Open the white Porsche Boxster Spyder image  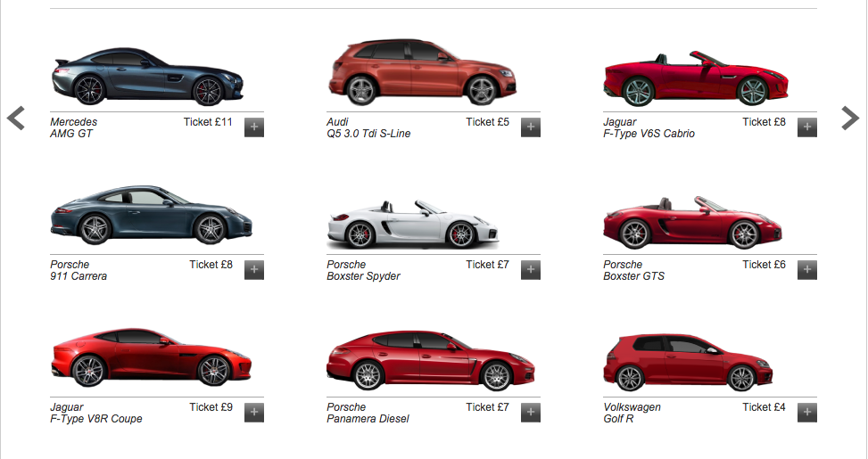[413, 225]
